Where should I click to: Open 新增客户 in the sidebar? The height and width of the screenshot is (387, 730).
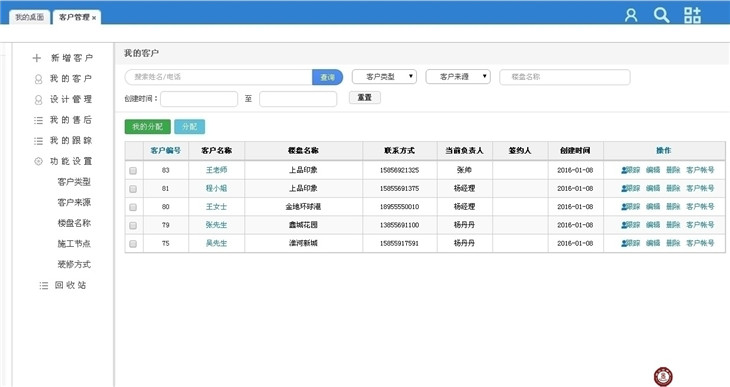tap(72, 58)
